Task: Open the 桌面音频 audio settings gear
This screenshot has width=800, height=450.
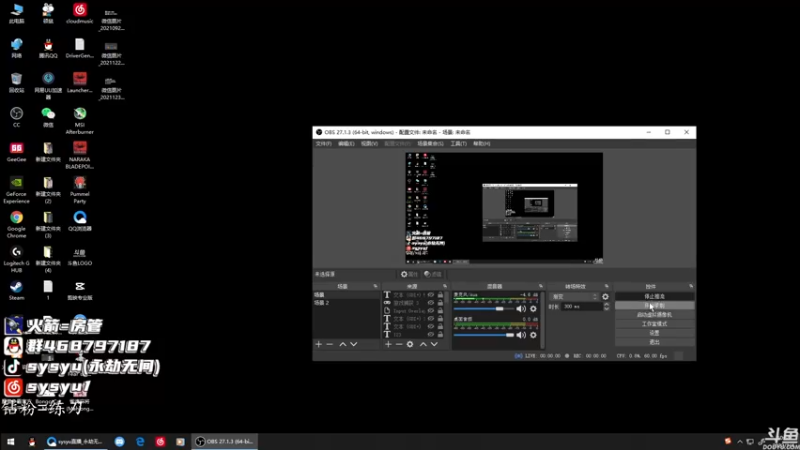Action: [x=533, y=335]
